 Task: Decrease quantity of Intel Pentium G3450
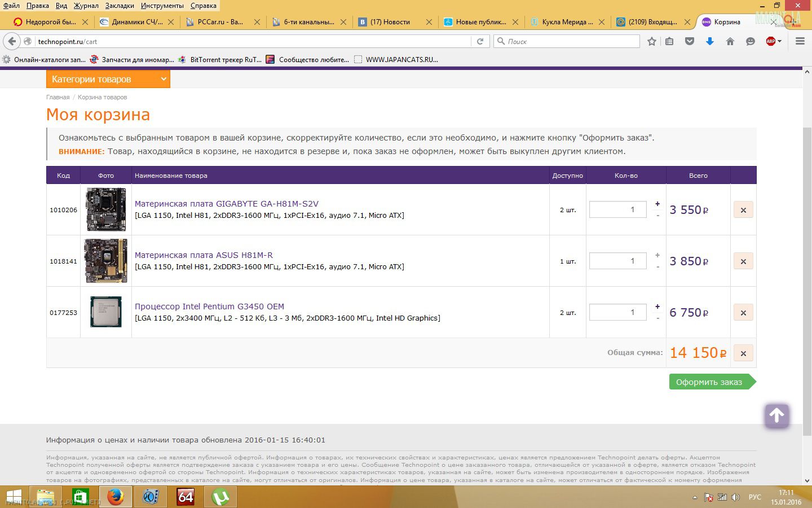pos(657,318)
